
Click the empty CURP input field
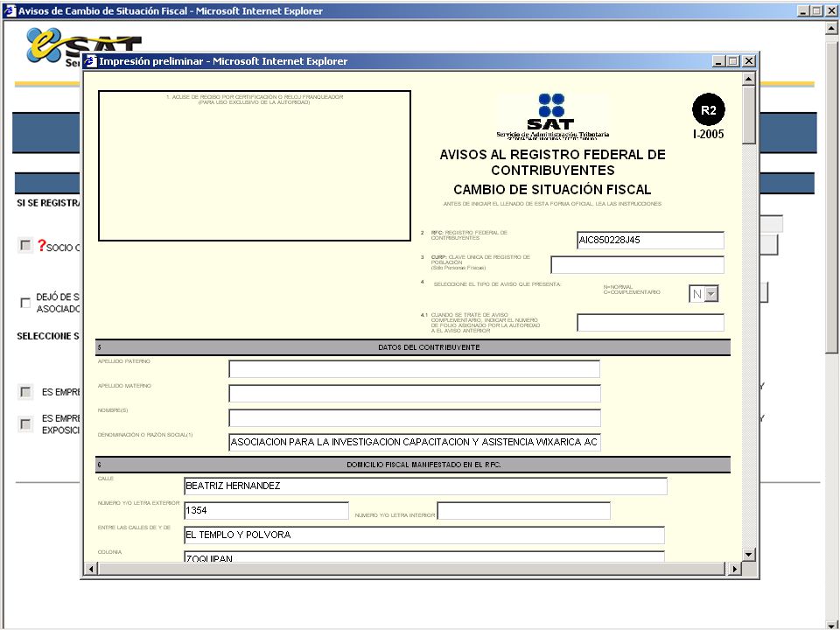click(638, 264)
